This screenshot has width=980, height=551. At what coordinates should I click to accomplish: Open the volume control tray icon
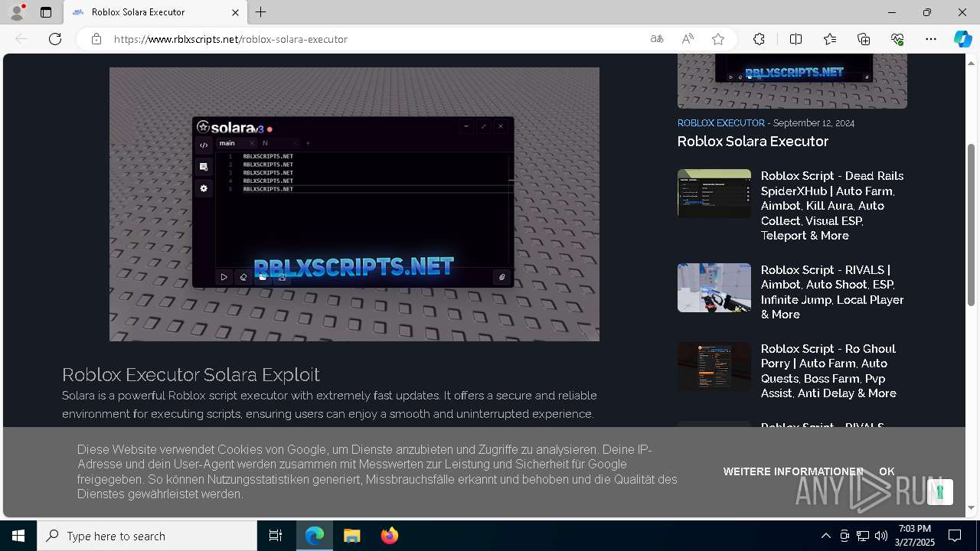tap(880, 536)
